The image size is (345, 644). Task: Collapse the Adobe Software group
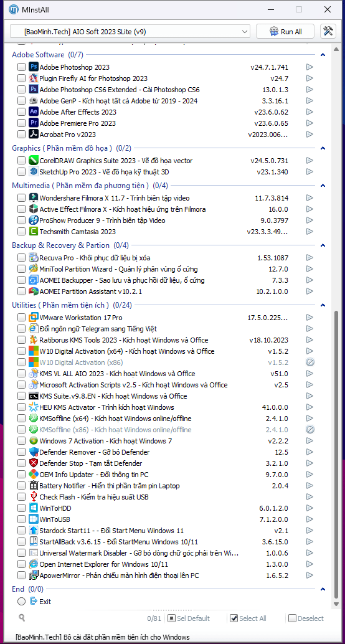click(x=323, y=55)
